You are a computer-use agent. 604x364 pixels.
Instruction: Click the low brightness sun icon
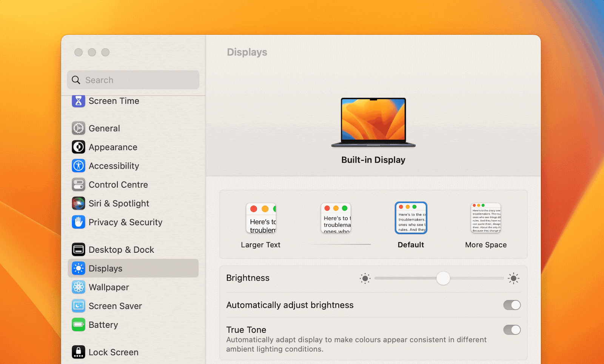[x=365, y=278]
